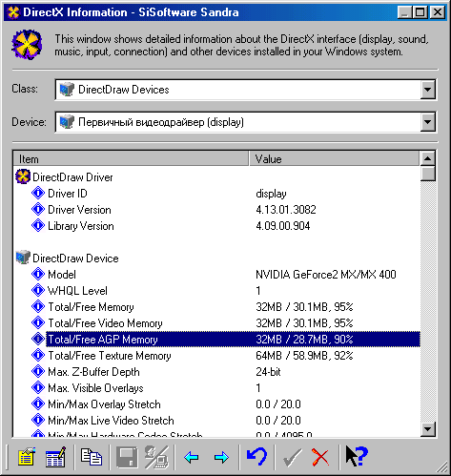Image resolution: width=451 pixels, height=476 pixels.
Task: Click the info icon next to WHQL Level
Action: 38,290
